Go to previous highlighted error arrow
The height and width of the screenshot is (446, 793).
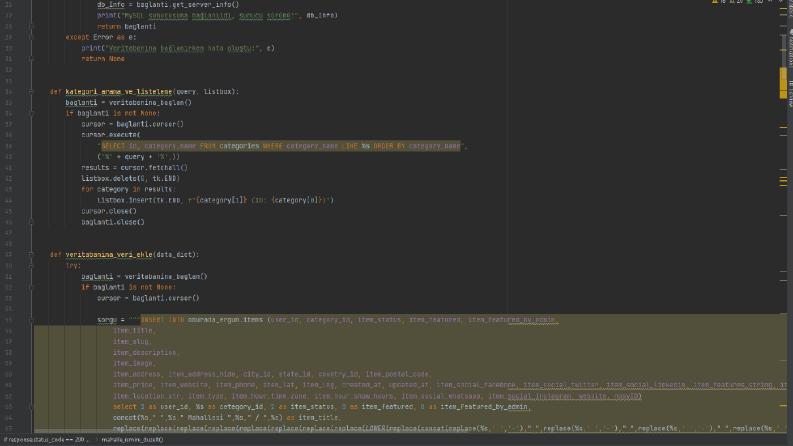pos(770,2)
